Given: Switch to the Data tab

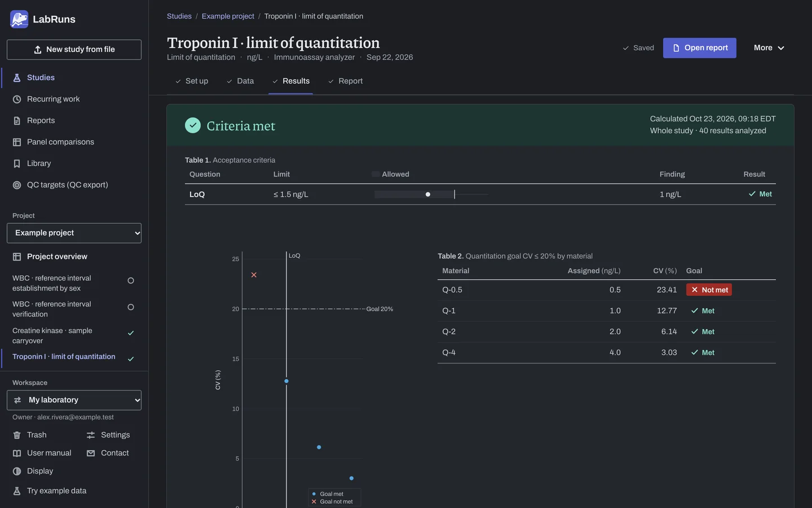Looking at the screenshot, I should click(x=240, y=81).
